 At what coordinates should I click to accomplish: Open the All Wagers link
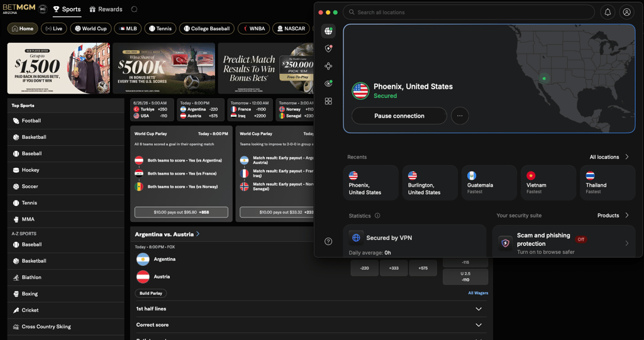click(478, 293)
